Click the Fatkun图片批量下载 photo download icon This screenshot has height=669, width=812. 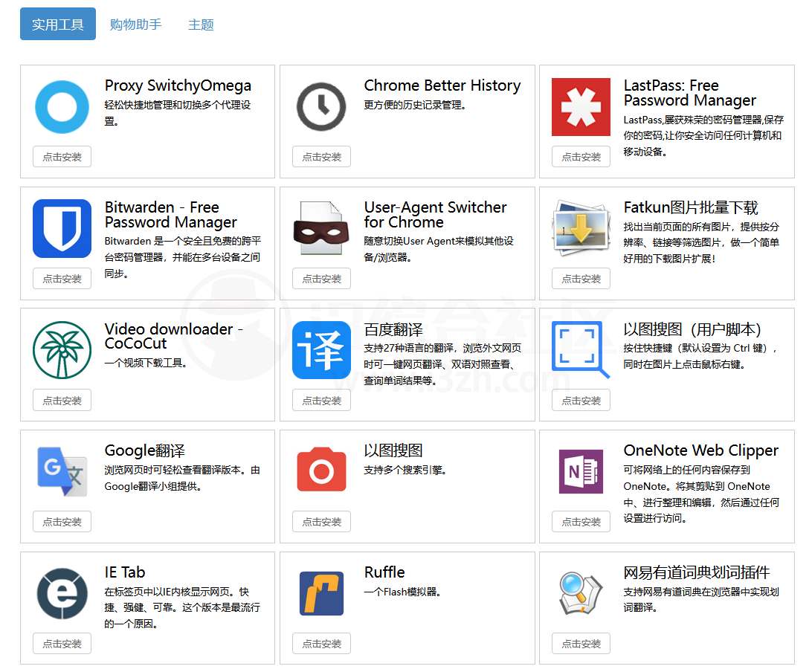581,228
